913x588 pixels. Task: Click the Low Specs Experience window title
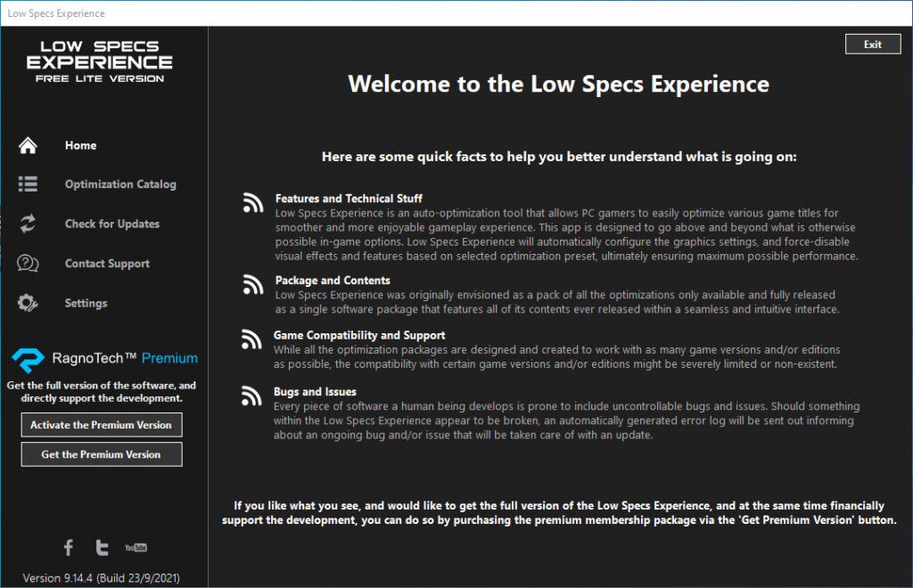[x=56, y=13]
